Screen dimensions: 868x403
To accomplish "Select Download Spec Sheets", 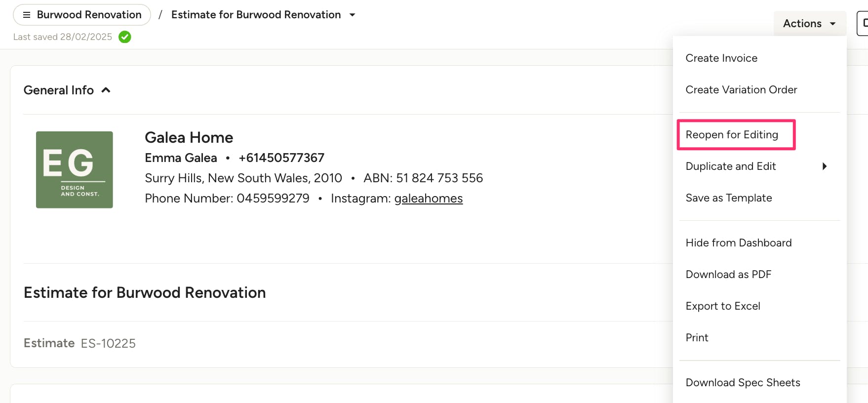I will coord(743,383).
